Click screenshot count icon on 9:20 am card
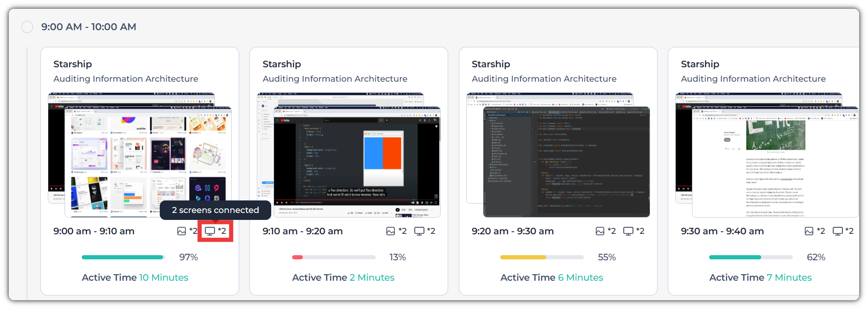This screenshot has height=309, width=868. click(600, 231)
